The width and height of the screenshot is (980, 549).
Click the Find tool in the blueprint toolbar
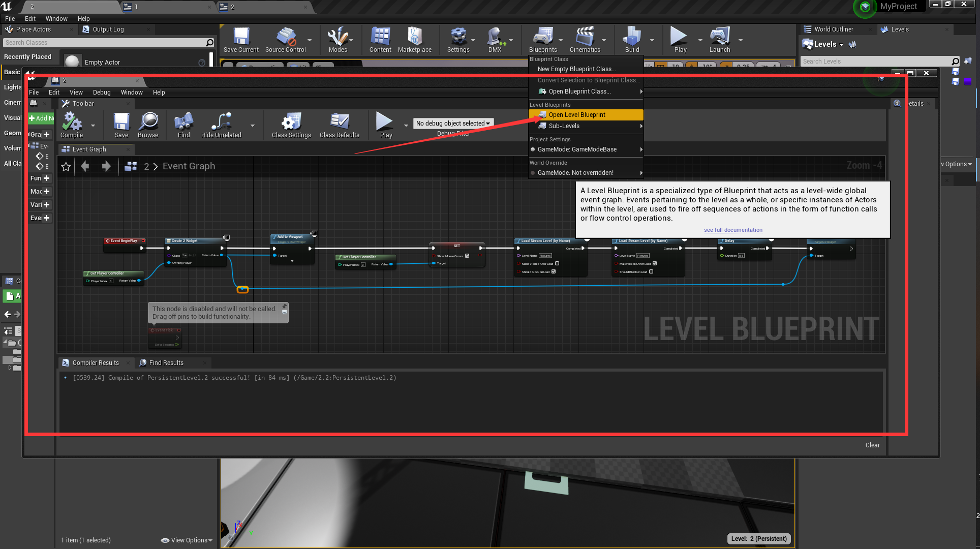[183, 124]
